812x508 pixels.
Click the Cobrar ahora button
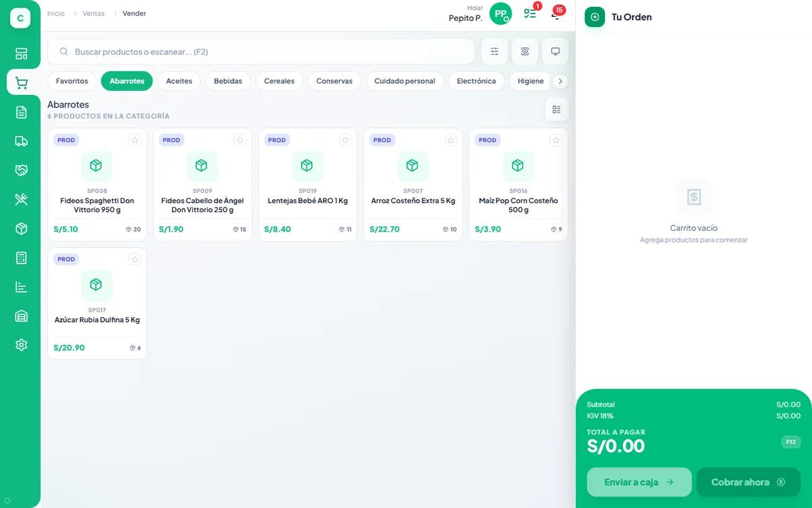pyautogui.click(x=748, y=482)
